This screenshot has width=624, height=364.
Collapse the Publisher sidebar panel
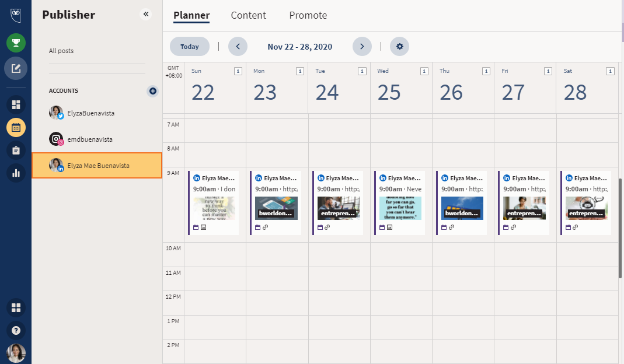145,14
